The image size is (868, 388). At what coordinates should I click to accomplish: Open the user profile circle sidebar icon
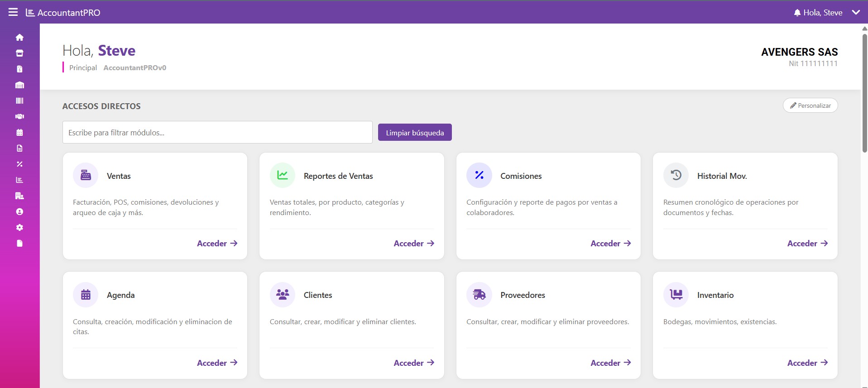[19, 211]
